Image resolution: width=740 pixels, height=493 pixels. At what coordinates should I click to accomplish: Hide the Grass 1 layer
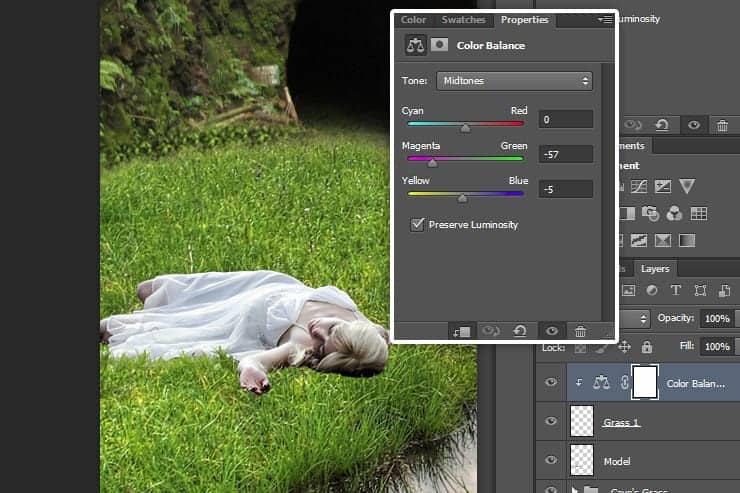(550, 421)
